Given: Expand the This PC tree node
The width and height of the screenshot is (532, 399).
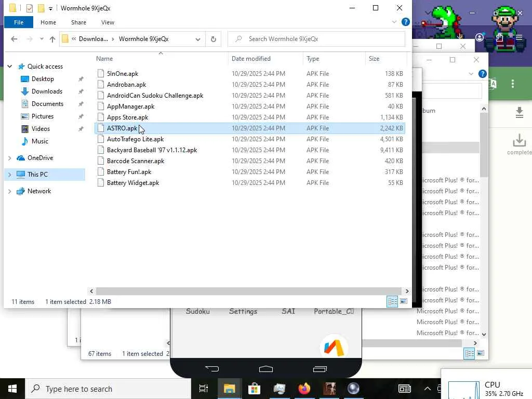Looking at the screenshot, I should tap(10, 175).
